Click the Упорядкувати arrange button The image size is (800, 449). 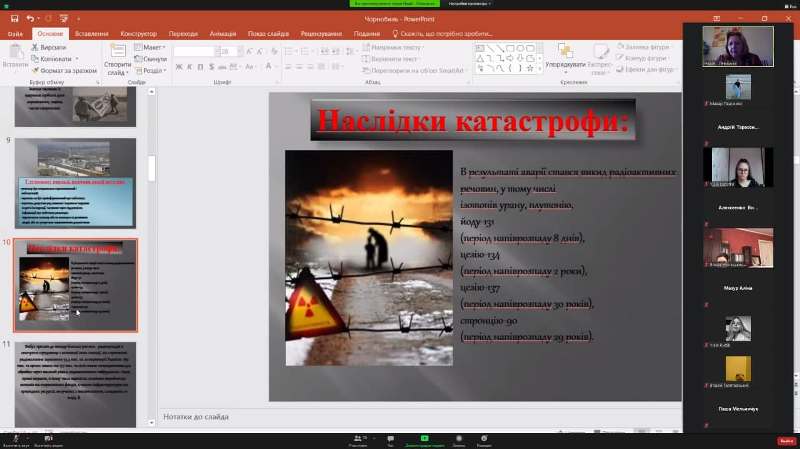(565, 56)
